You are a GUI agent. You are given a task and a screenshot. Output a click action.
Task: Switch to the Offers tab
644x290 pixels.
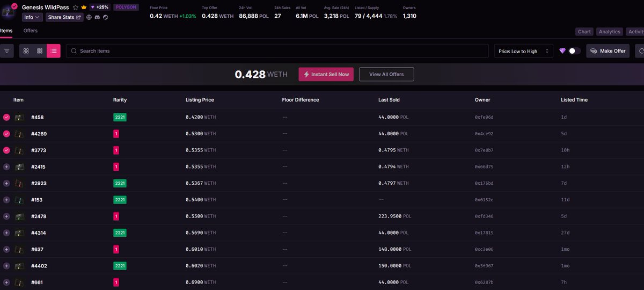tap(31, 31)
